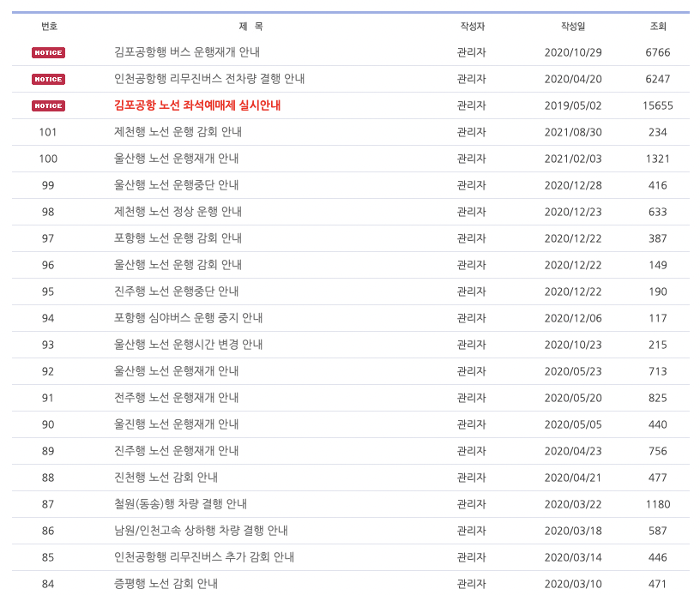Click post number 101
The width and height of the screenshot is (700, 595).
coord(48,133)
